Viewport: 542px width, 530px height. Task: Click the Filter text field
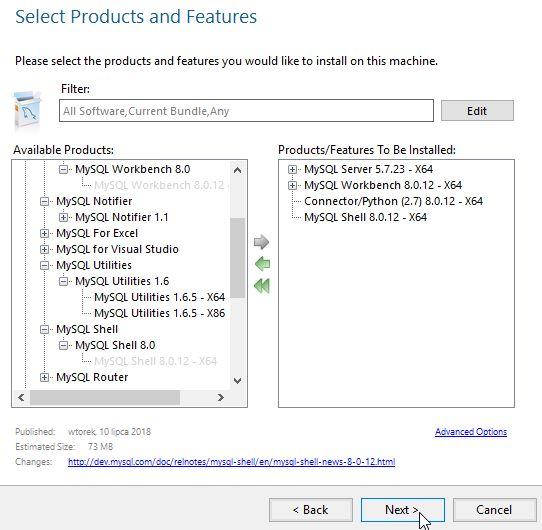[x=246, y=111]
